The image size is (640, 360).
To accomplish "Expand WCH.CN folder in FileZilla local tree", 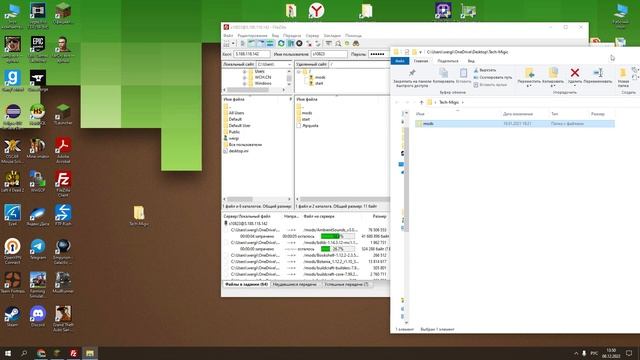I will [x=244, y=77].
